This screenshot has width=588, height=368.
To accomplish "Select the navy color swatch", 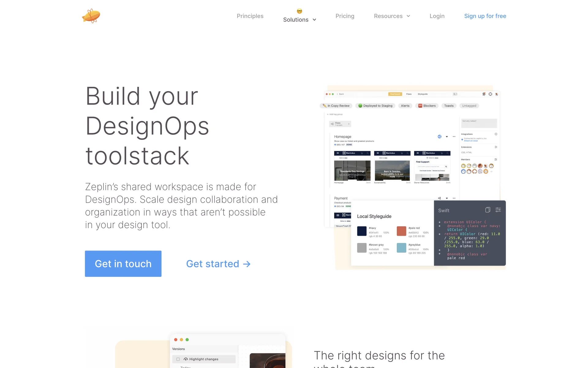I will [x=362, y=231].
